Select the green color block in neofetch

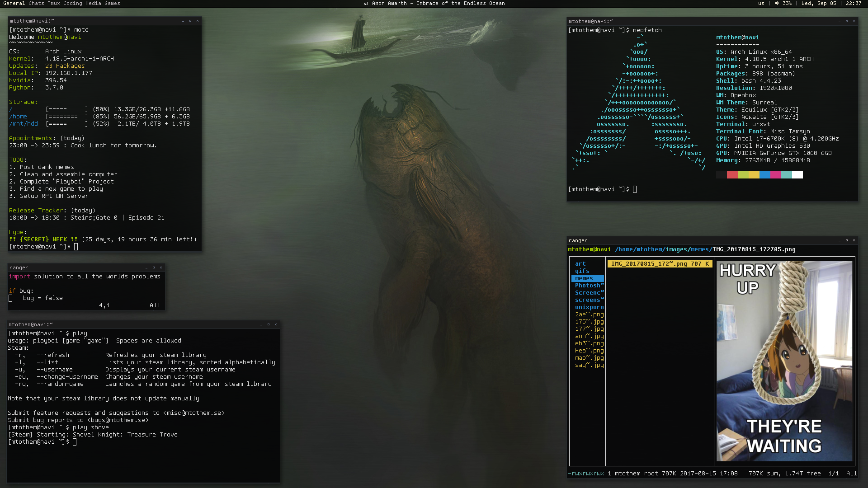pyautogui.click(x=743, y=175)
